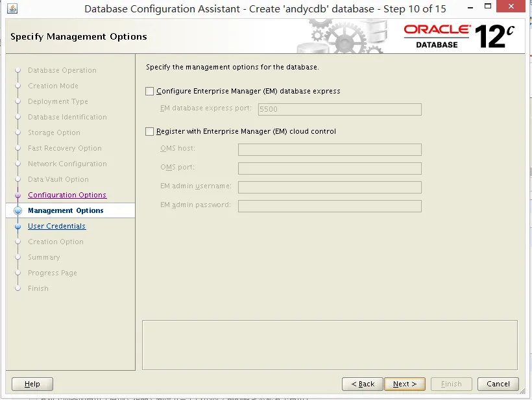532x400 pixels.
Task: Proceed with the Next button
Action: (x=405, y=384)
